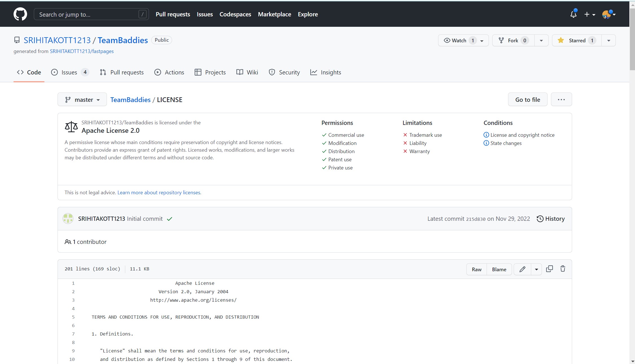The width and height of the screenshot is (635, 364).
Task: Click http://www.apache.org/licenses/ text on line 3
Action: click(x=193, y=300)
